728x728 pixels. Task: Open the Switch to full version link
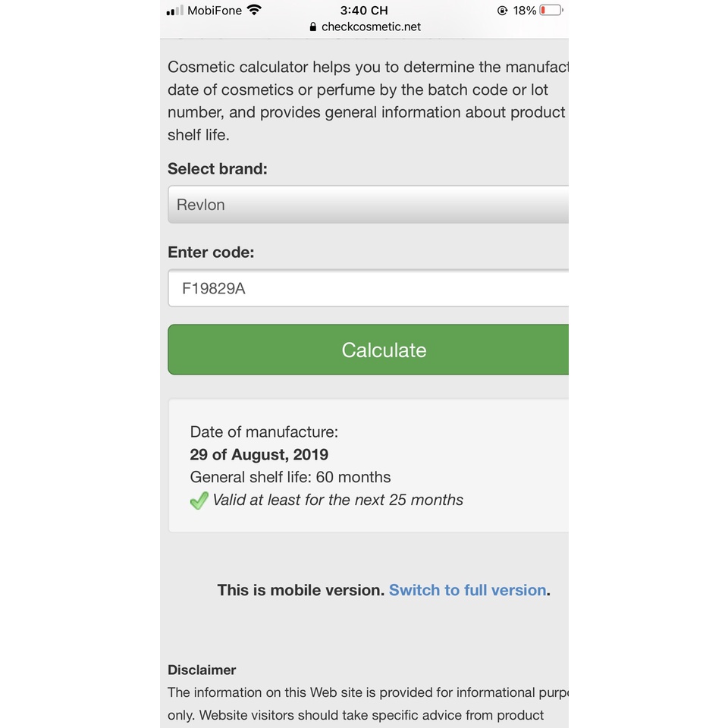click(467, 590)
